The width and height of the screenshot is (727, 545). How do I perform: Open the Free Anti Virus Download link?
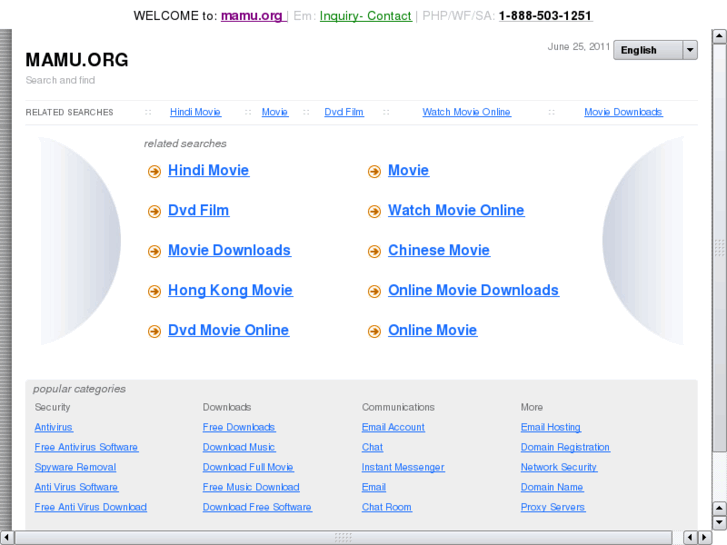click(91, 507)
